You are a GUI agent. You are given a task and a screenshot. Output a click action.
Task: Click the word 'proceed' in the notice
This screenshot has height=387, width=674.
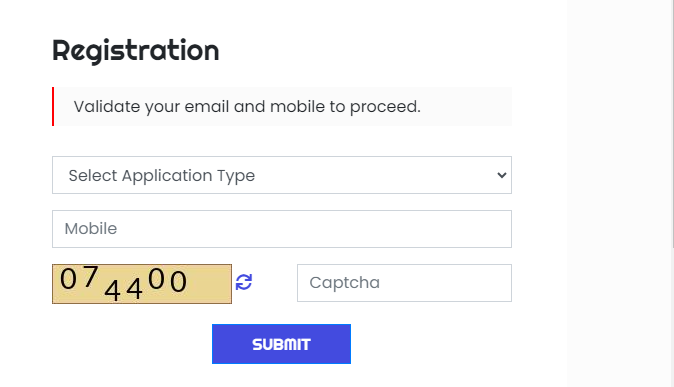(x=384, y=107)
